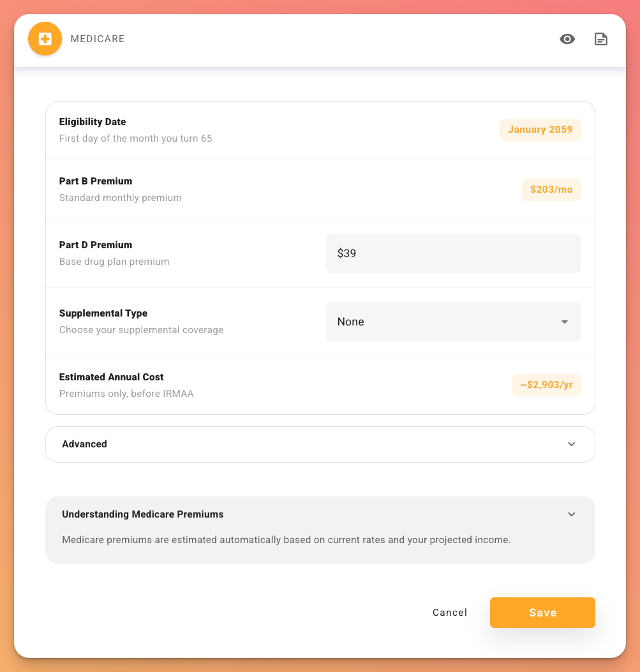
Task: Click the preview eye icon in the header
Action: 567,39
